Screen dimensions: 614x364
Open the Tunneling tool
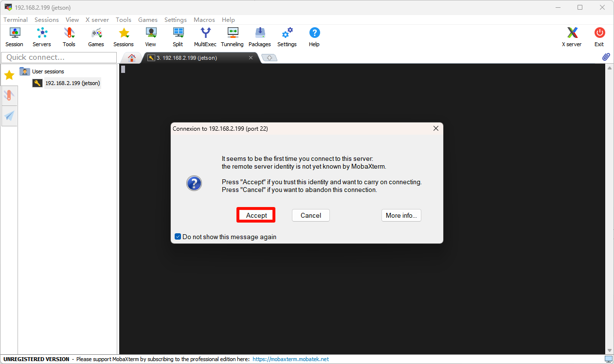pyautogui.click(x=232, y=37)
